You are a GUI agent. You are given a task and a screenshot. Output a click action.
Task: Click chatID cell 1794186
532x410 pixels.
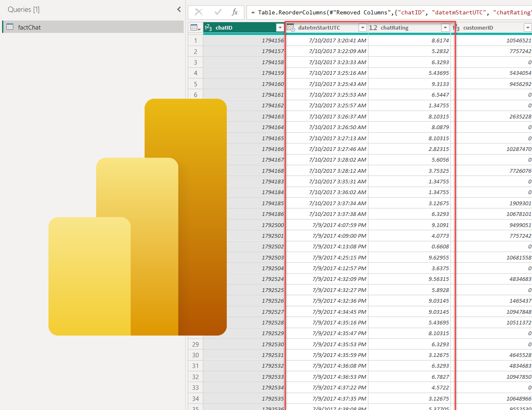(x=244, y=214)
